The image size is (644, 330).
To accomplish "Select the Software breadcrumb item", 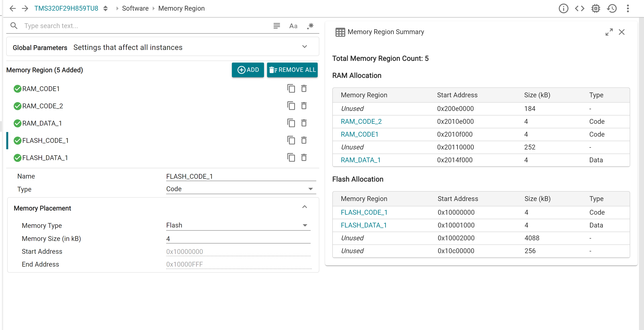I will [135, 8].
